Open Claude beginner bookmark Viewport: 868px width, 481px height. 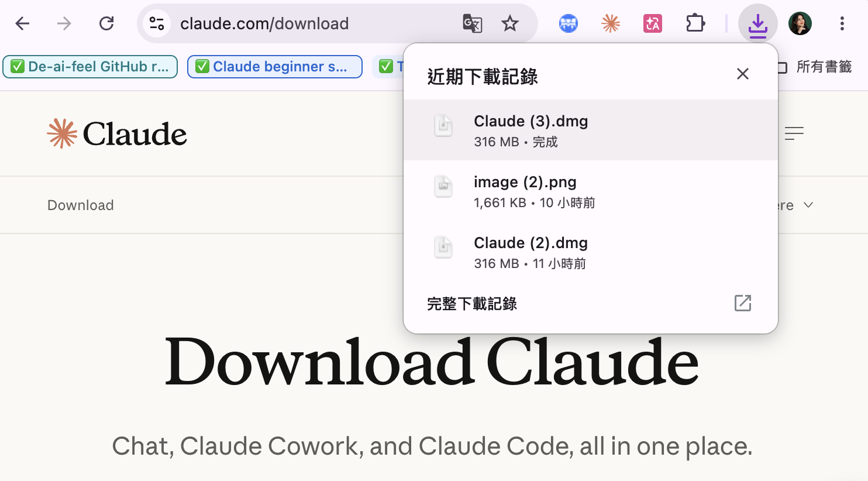[275, 67]
